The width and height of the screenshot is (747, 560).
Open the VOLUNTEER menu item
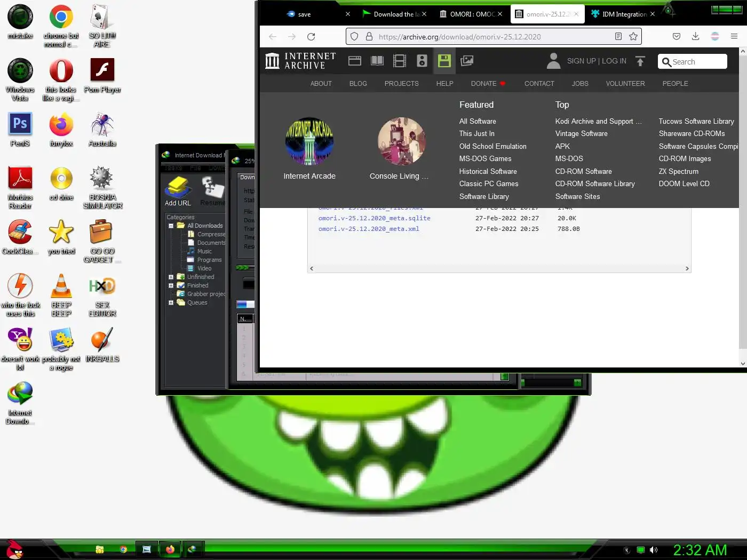[x=625, y=84]
